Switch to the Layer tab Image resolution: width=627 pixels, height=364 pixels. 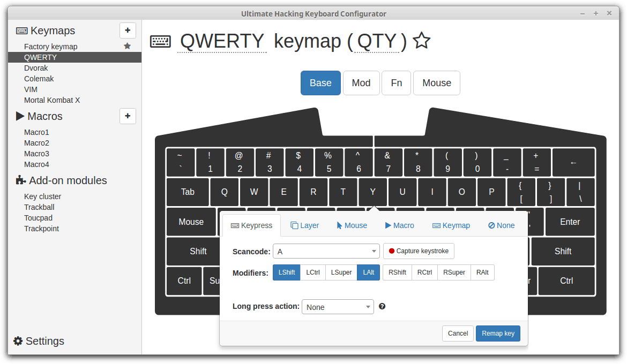click(x=305, y=225)
